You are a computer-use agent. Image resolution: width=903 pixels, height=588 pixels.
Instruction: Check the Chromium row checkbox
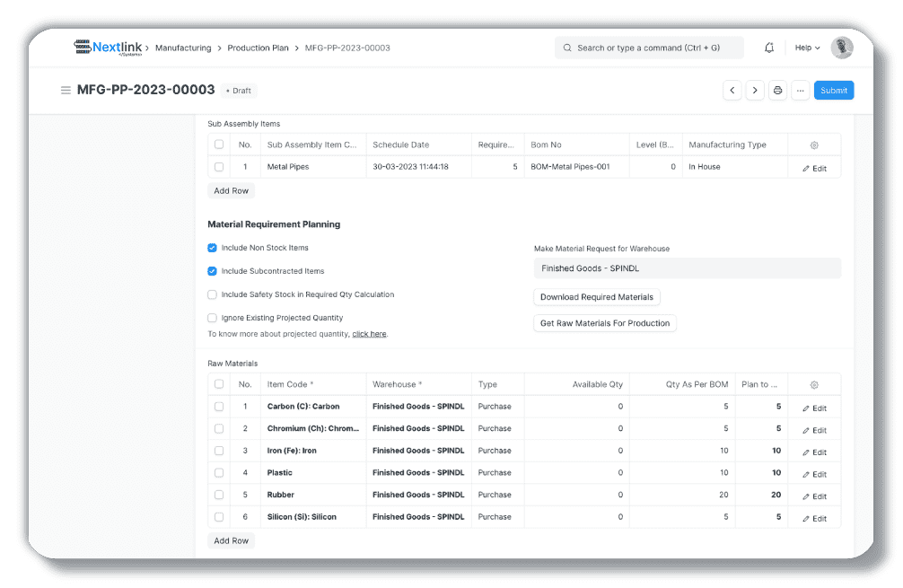click(x=219, y=428)
